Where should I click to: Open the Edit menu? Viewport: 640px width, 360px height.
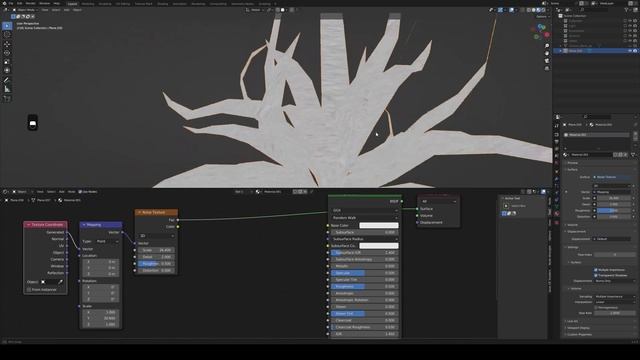(x=19, y=3)
